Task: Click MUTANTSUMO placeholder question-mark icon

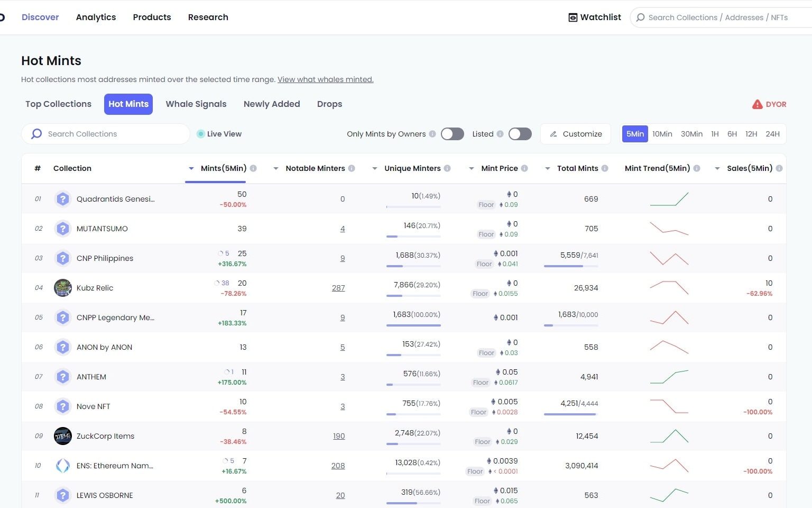Action: coord(63,229)
